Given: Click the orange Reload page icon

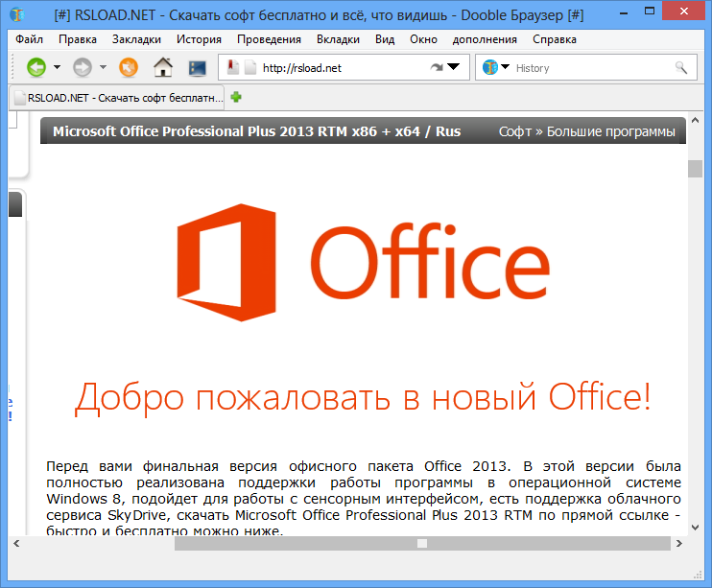Looking at the screenshot, I should (x=129, y=68).
